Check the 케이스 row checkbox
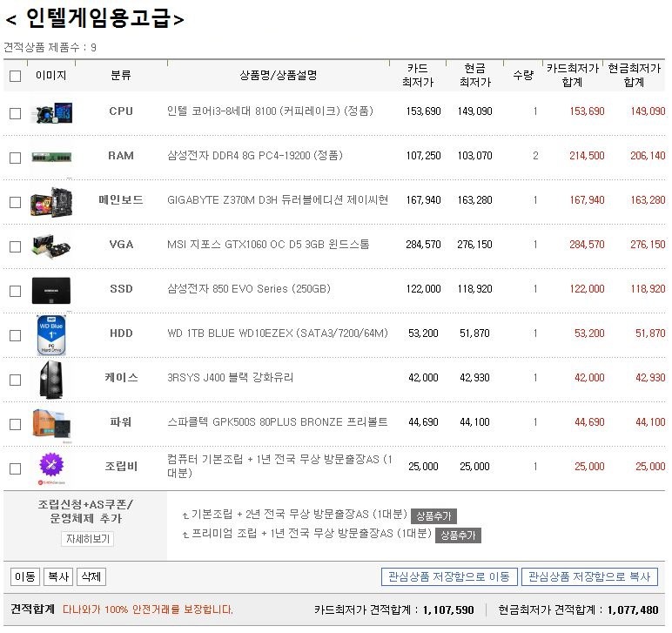Image resolution: width=672 pixels, height=633 pixels. [15, 380]
